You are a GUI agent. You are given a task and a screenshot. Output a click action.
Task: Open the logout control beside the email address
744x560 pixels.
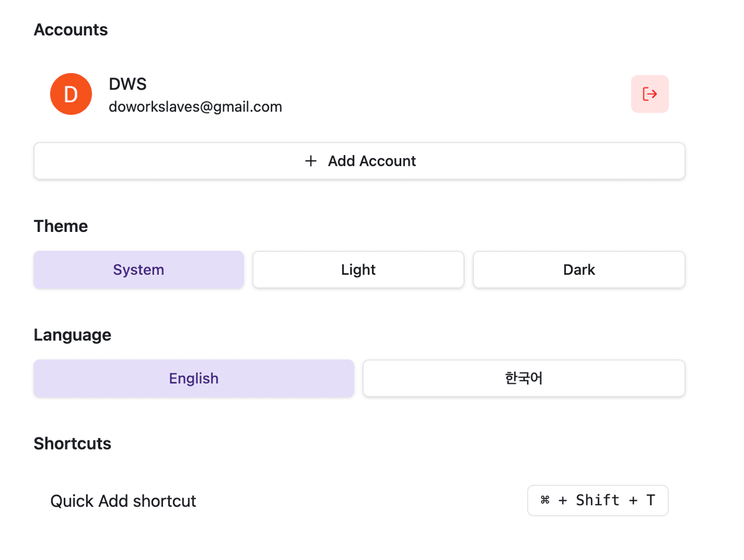click(x=650, y=94)
